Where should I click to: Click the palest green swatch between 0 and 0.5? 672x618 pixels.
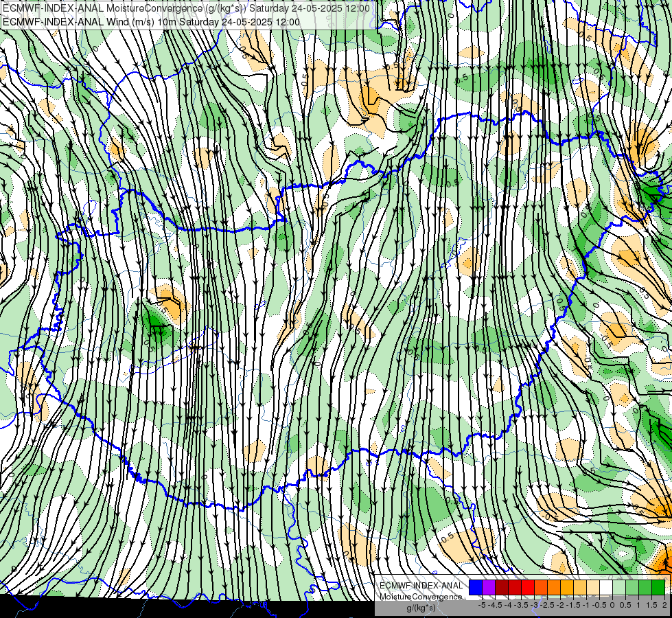[619, 587]
